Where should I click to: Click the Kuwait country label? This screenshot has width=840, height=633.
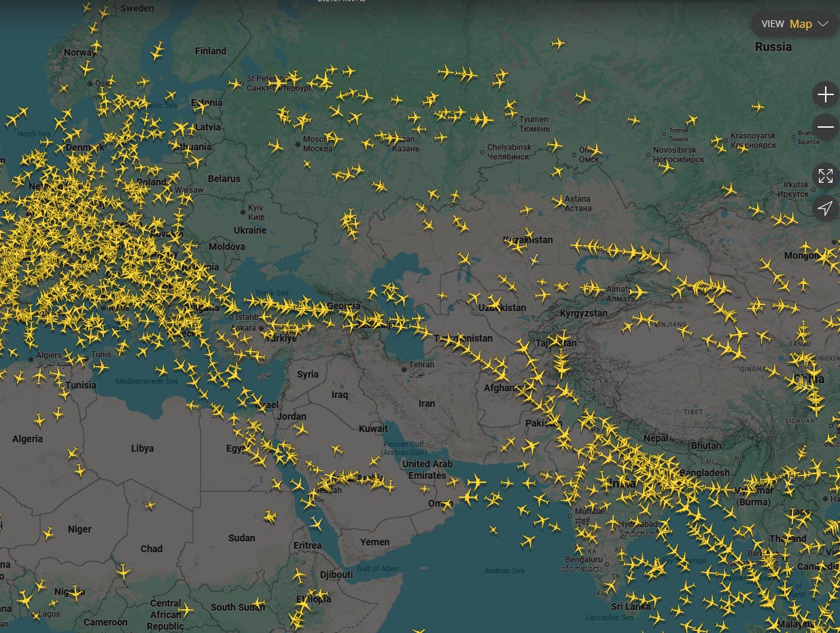pos(373,429)
